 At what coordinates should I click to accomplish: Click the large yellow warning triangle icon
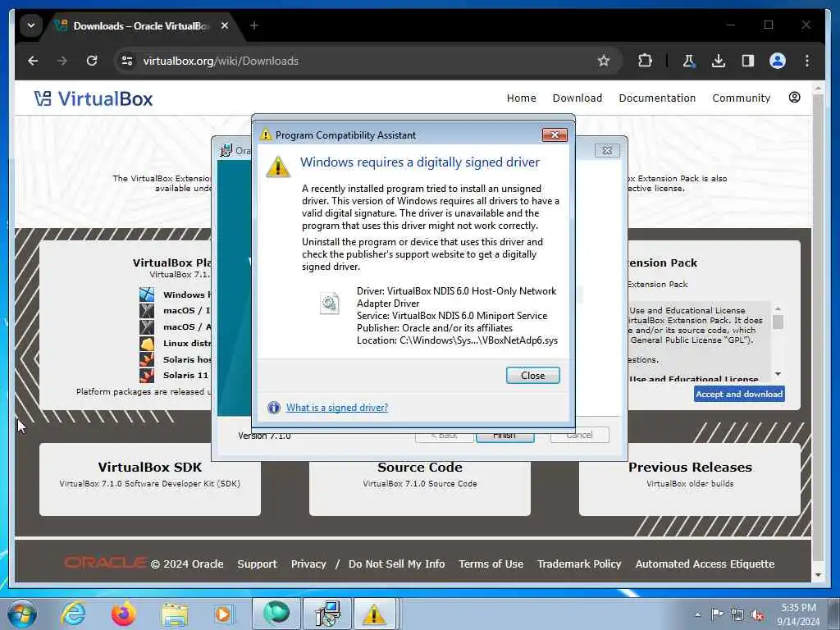[278, 167]
